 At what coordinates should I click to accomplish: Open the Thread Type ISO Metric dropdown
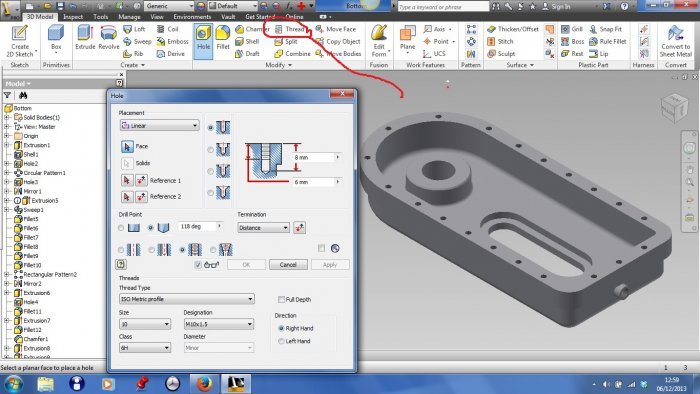tap(187, 299)
